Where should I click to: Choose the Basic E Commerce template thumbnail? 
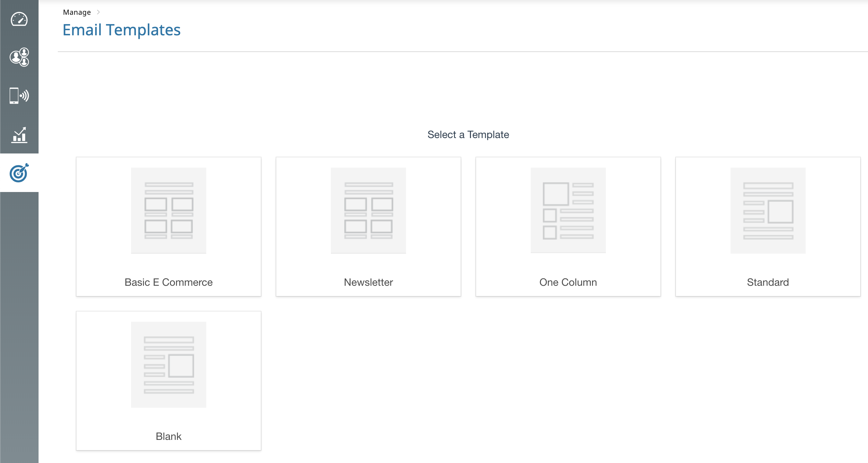[168, 210]
